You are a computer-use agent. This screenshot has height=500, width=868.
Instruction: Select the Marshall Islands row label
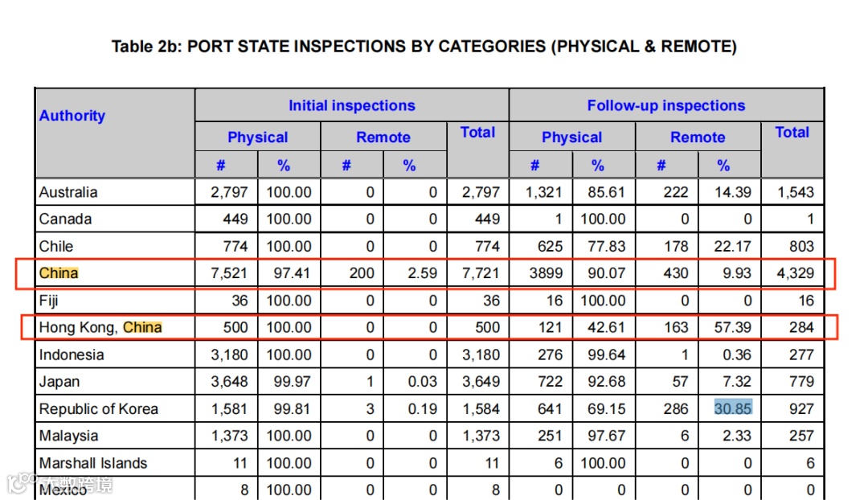pos(93,463)
